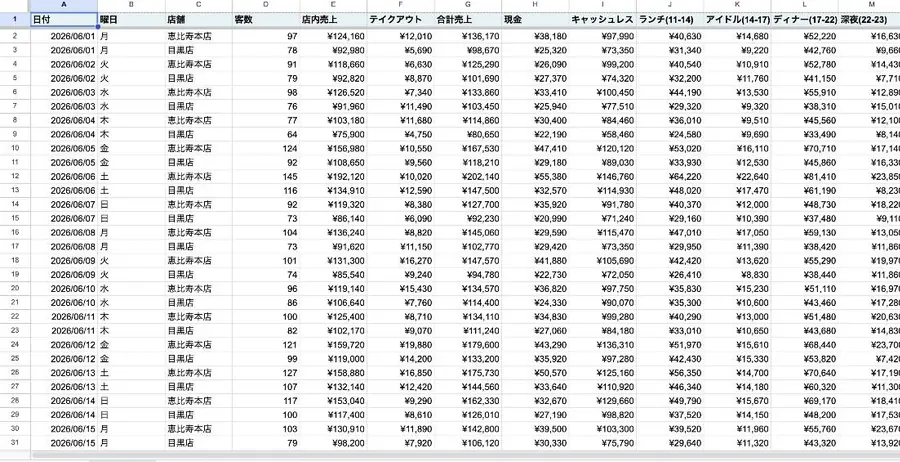Click the total sales cell ¥142,800
This screenshot has height=462, width=900.
[x=468, y=429]
